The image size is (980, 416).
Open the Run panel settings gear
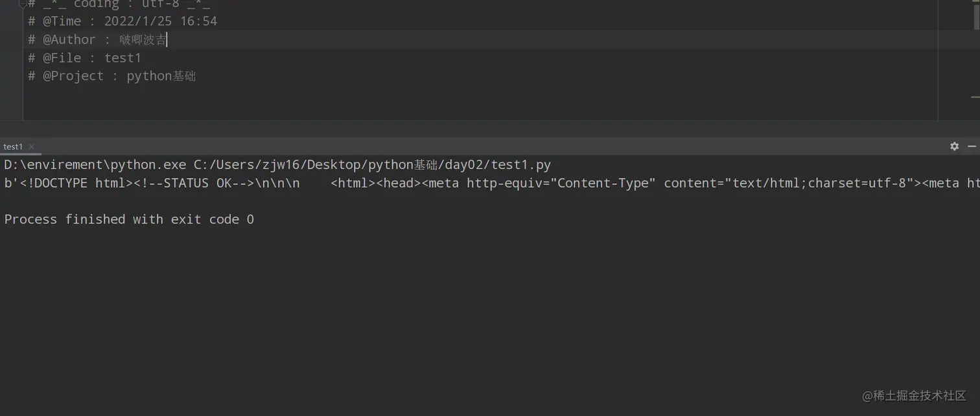click(954, 146)
